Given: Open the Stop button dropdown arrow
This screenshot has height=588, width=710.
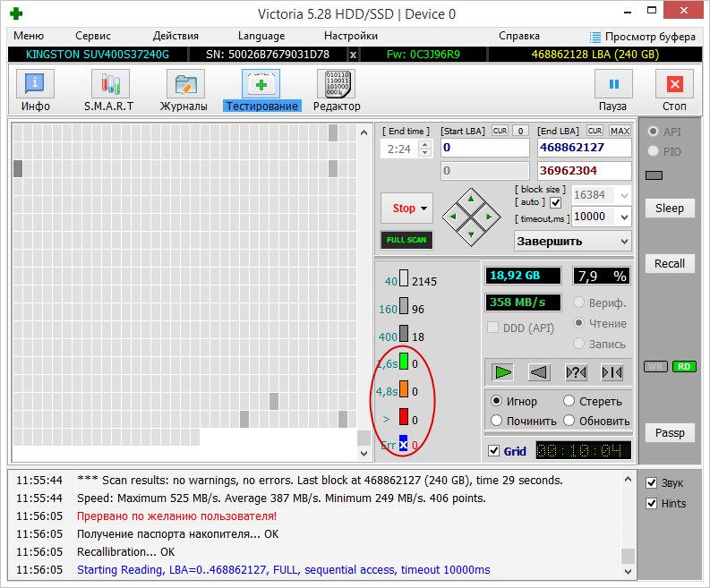Looking at the screenshot, I should [x=424, y=209].
